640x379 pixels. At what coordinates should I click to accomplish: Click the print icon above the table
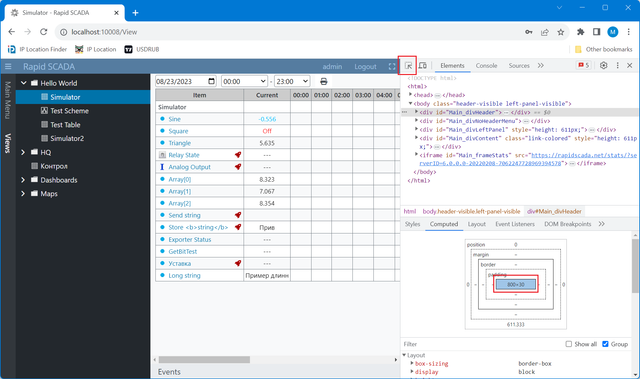click(324, 82)
